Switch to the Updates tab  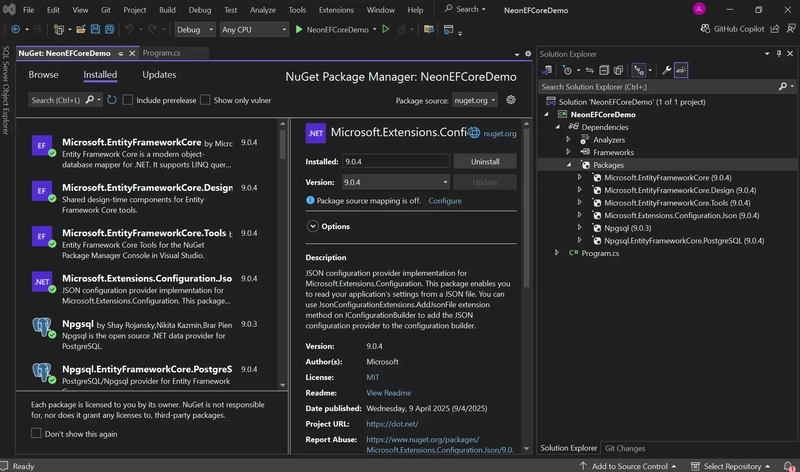159,74
